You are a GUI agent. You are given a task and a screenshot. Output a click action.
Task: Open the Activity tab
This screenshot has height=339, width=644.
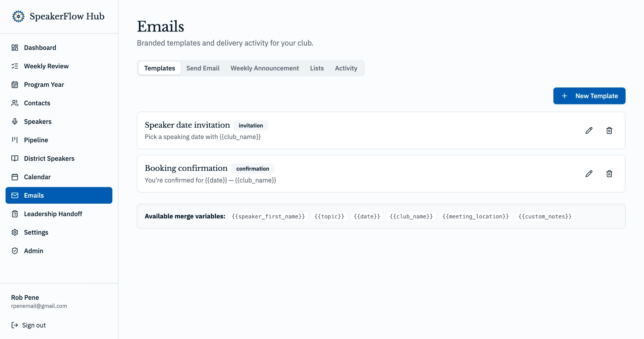(x=346, y=68)
